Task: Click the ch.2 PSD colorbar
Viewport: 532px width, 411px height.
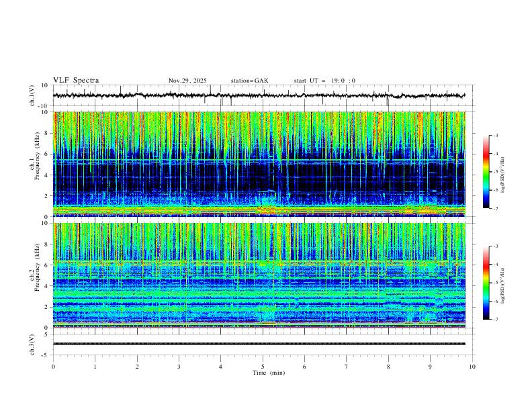Action: pos(486,283)
